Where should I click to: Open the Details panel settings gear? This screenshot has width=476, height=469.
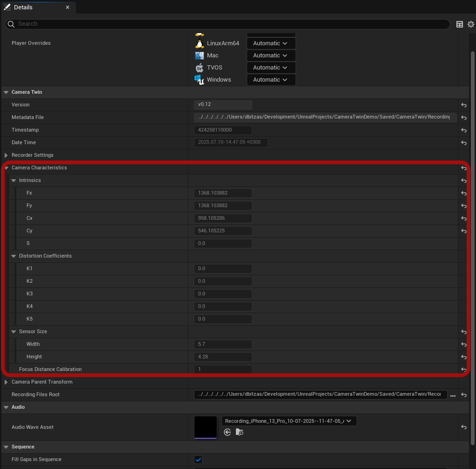tap(470, 24)
